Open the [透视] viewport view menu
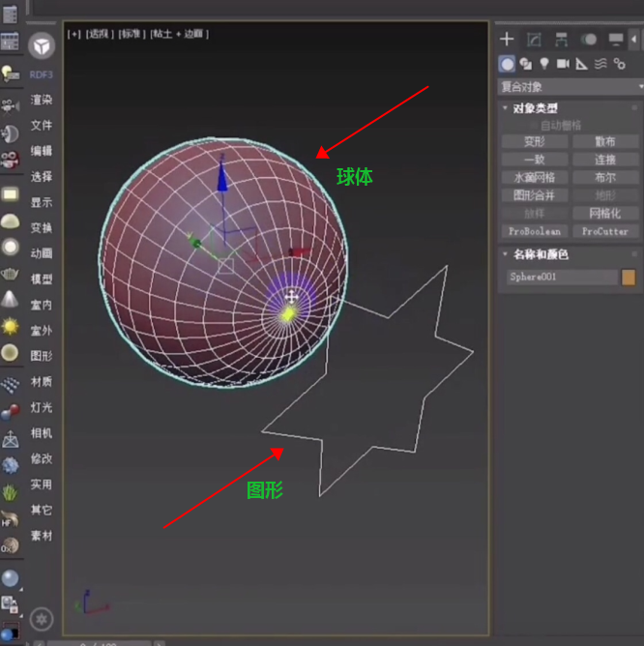644x646 pixels. [100, 34]
